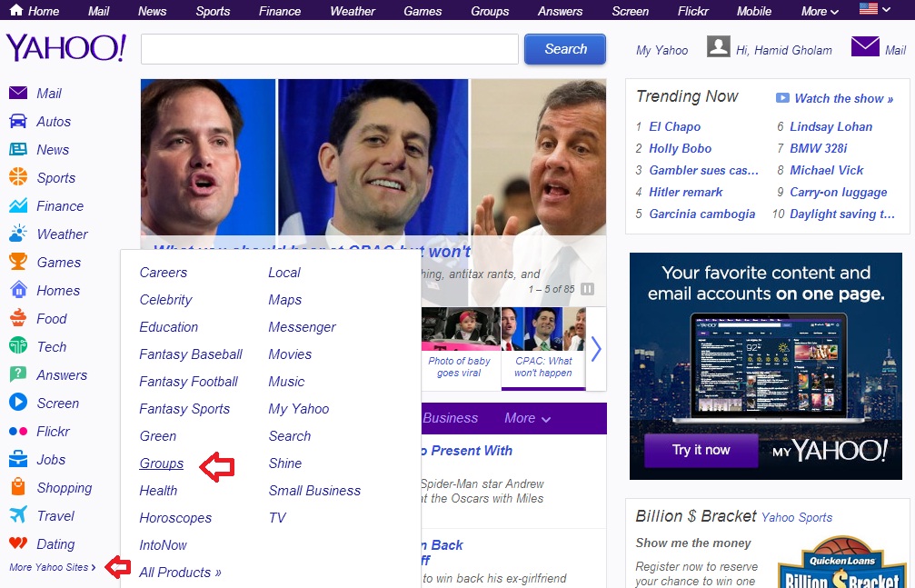The width and height of the screenshot is (915, 588).
Task: Open the user profile avatar icon
Action: [719, 46]
